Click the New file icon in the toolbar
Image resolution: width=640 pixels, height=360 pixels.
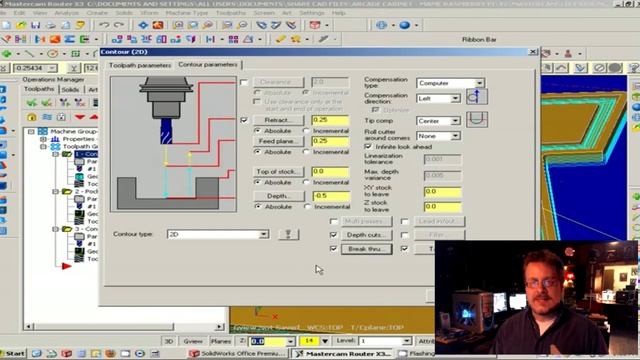(x=7, y=25)
